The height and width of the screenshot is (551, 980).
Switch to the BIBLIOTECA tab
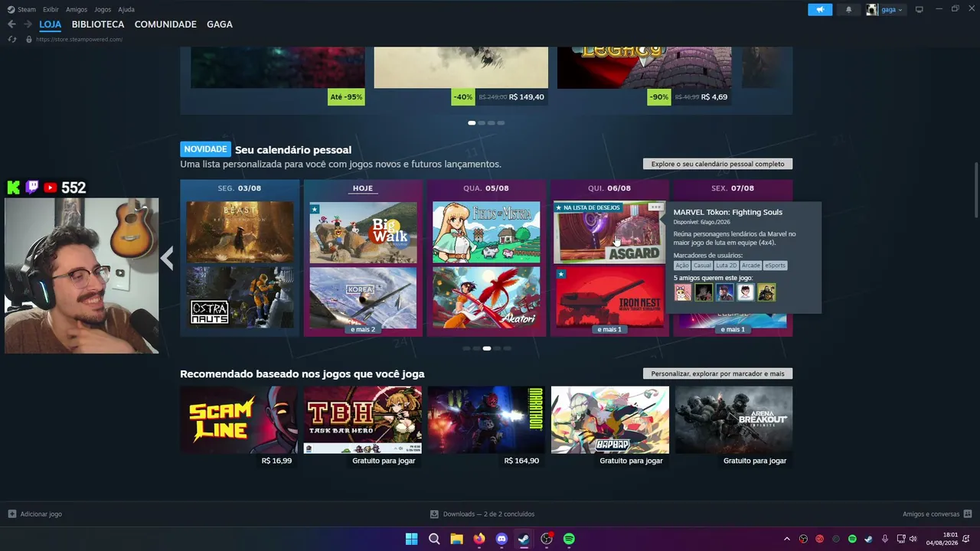(x=98, y=24)
